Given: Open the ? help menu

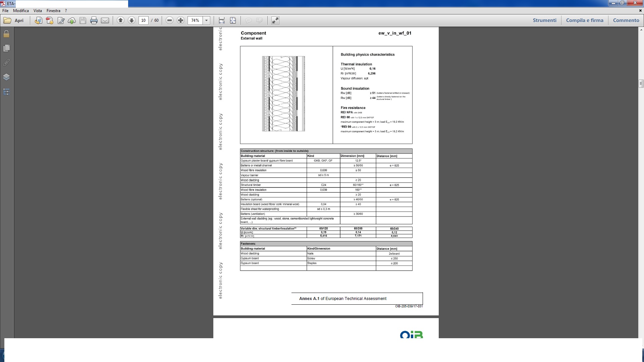Looking at the screenshot, I should [66, 11].
